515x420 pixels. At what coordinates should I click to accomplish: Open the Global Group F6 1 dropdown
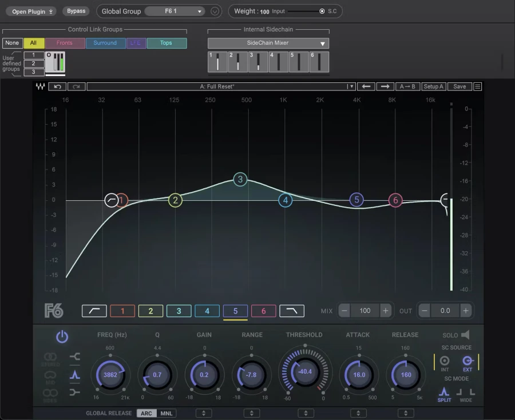pyautogui.click(x=175, y=11)
